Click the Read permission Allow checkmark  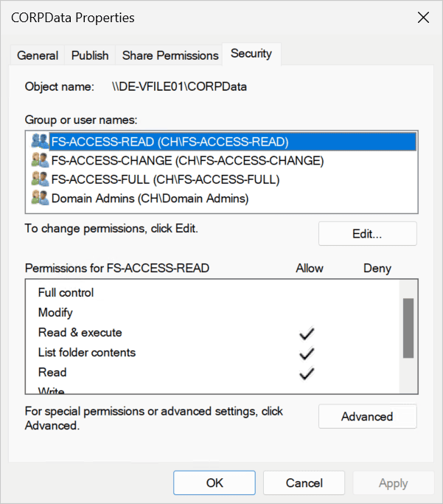click(x=307, y=374)
